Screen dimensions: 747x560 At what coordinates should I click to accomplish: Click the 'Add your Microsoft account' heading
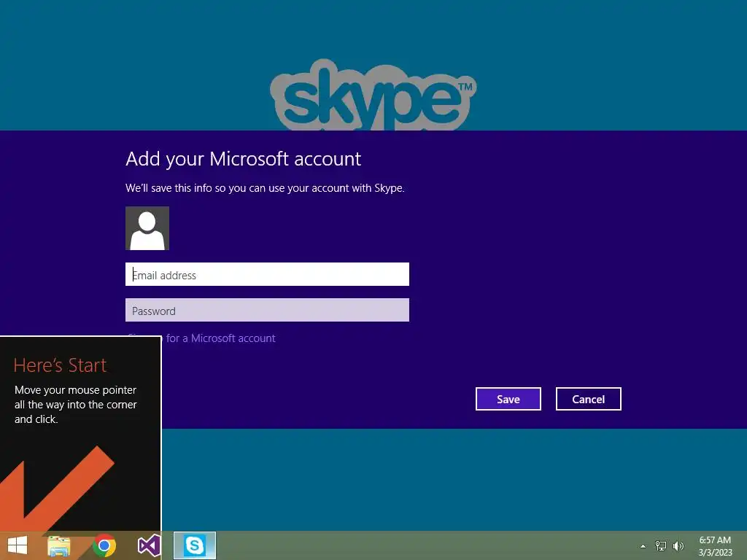[244, 158]
